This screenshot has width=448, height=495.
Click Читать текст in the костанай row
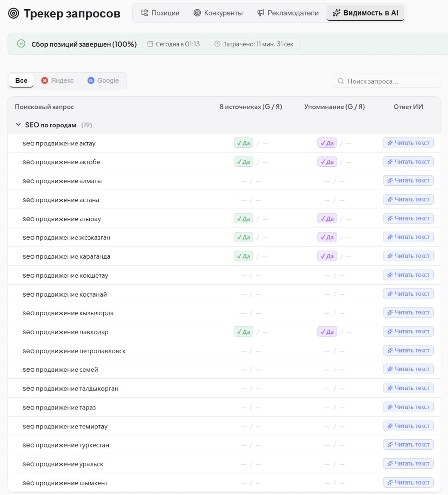pos(408,294)
